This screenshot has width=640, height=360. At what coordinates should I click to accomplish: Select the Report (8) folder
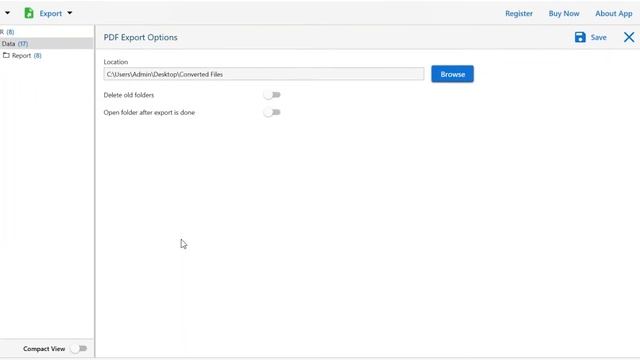pyautogui.click(x=27, y=56)
